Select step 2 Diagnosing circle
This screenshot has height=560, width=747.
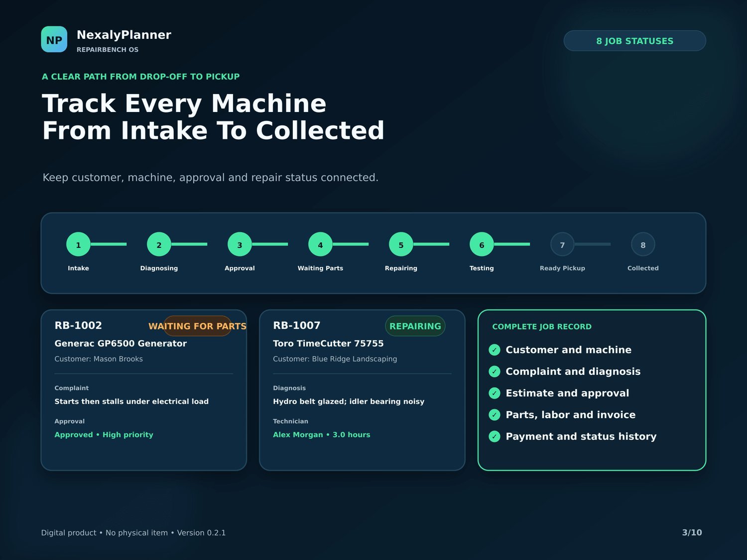[159, 244]
